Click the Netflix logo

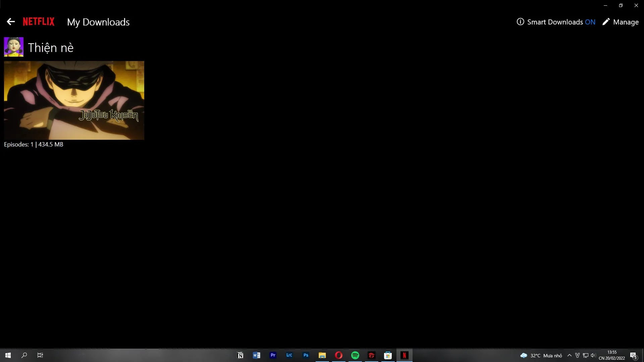point(39,22)
